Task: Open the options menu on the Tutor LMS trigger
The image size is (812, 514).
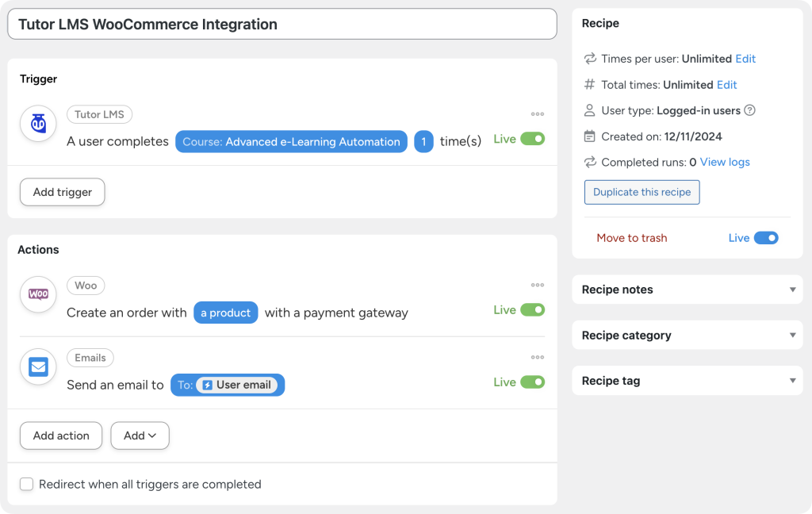Action: [x=538, y=115]
